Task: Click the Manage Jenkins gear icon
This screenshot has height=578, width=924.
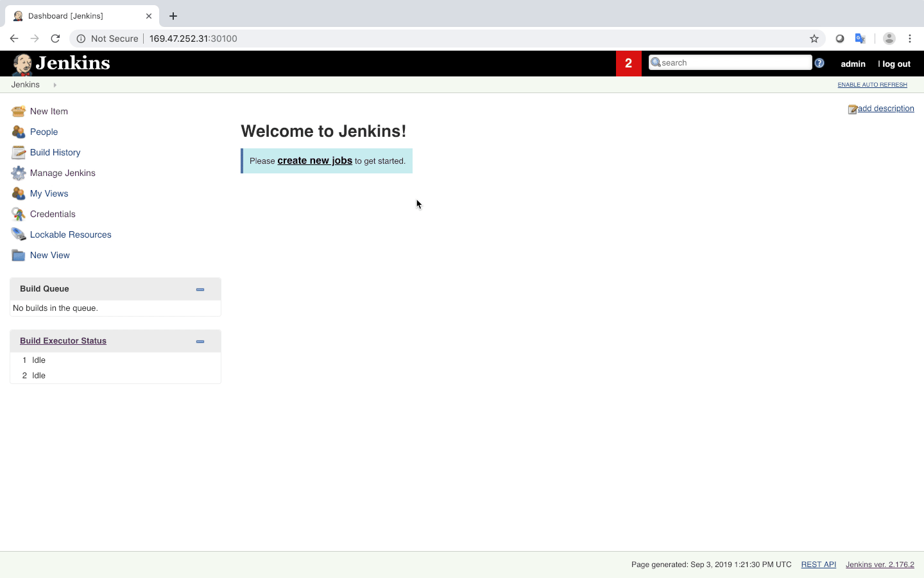Action: (19, 173)
